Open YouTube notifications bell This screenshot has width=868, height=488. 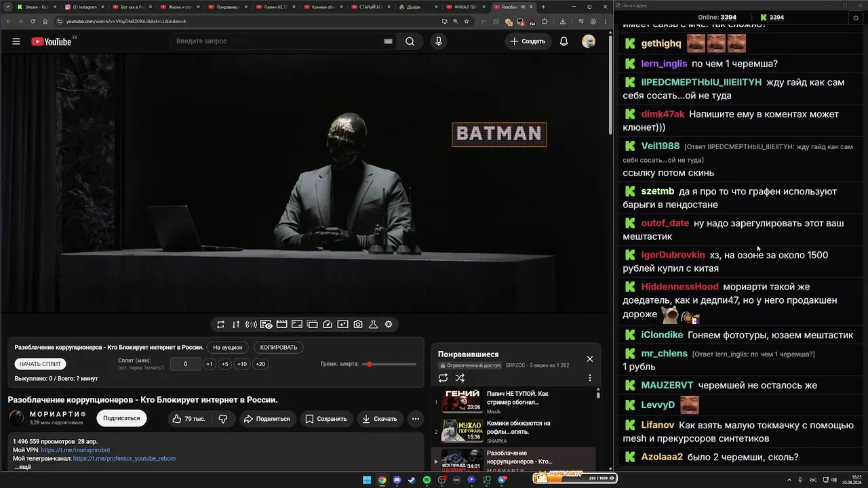click(x=564, y=41)
